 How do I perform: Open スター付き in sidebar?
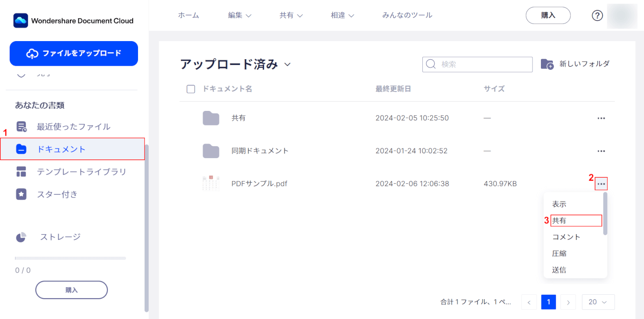(57, 194)
